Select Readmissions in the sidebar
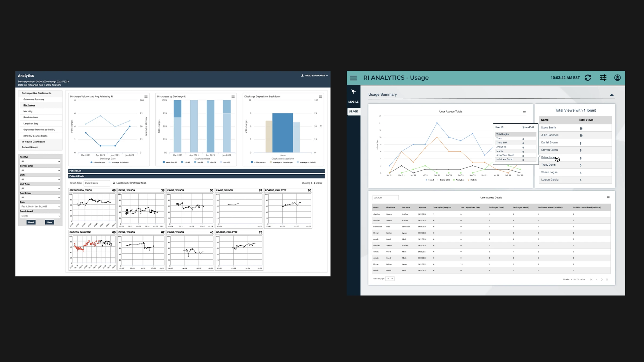Image resolution: width=644 pixels, height=362 pixels. 31,117
